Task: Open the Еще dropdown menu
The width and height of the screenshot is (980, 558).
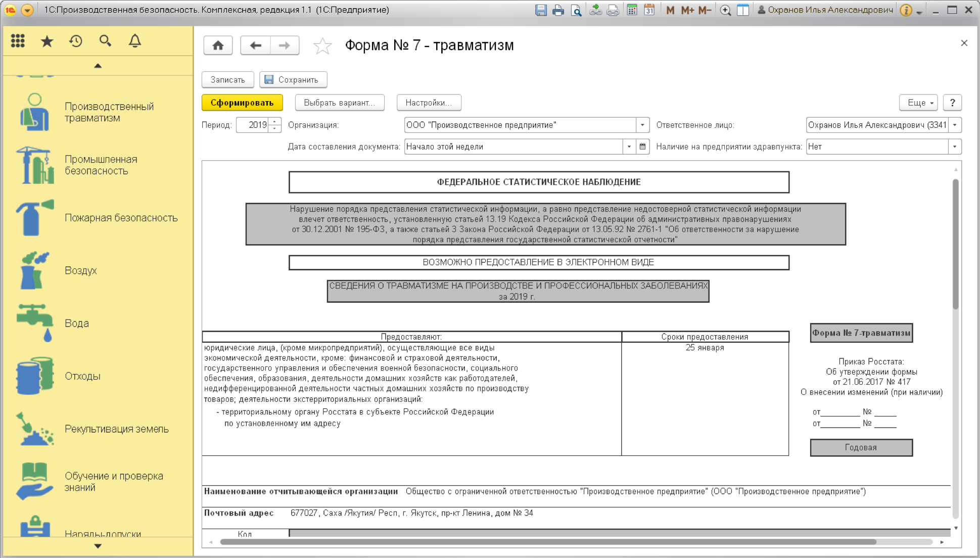Action: (918, 103)
